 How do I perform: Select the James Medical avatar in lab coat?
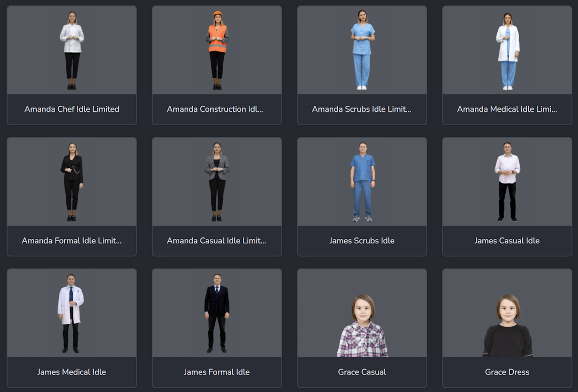point(72,312)
